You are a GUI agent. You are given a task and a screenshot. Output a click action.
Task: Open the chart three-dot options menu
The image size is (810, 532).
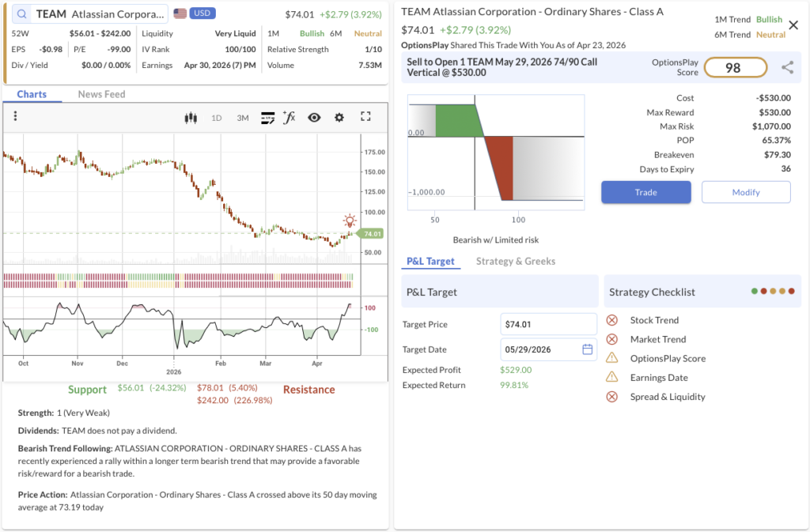[x=15, y=117]
